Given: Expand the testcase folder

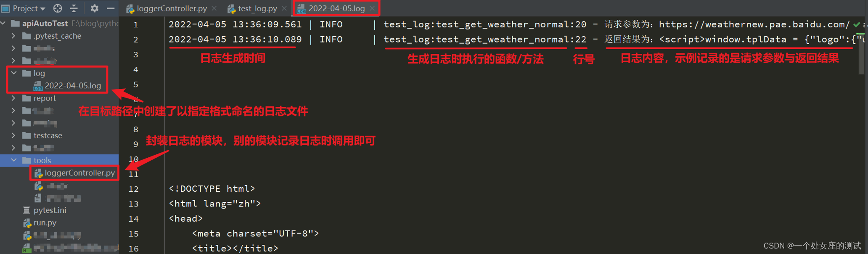Looking at the screenshot, I should [14, 135].
